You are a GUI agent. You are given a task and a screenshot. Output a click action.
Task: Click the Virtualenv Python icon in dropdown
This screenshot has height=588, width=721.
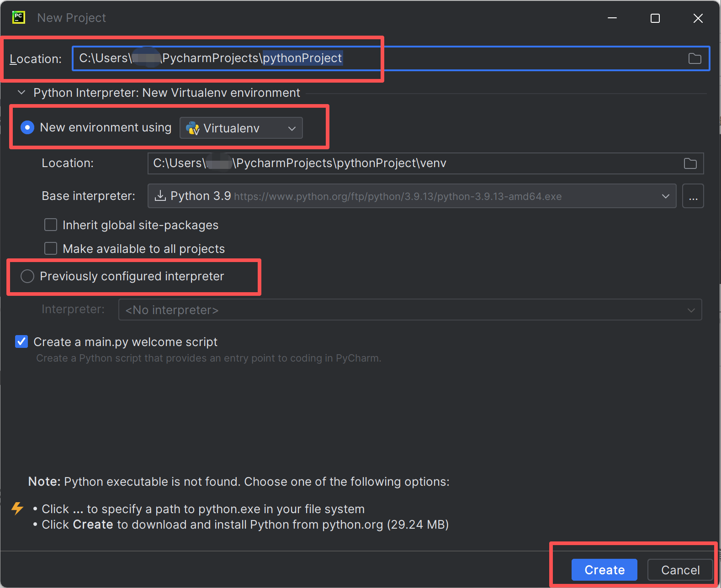click(x=193, y=128)
